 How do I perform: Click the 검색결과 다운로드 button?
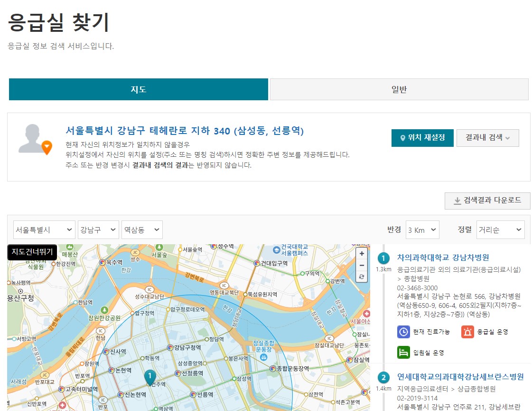point(487,201)
